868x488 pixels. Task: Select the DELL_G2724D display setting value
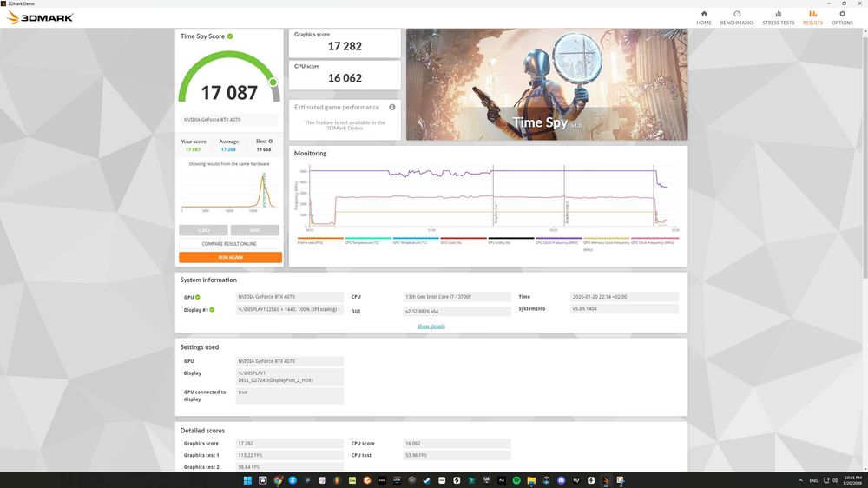point(290,377)
